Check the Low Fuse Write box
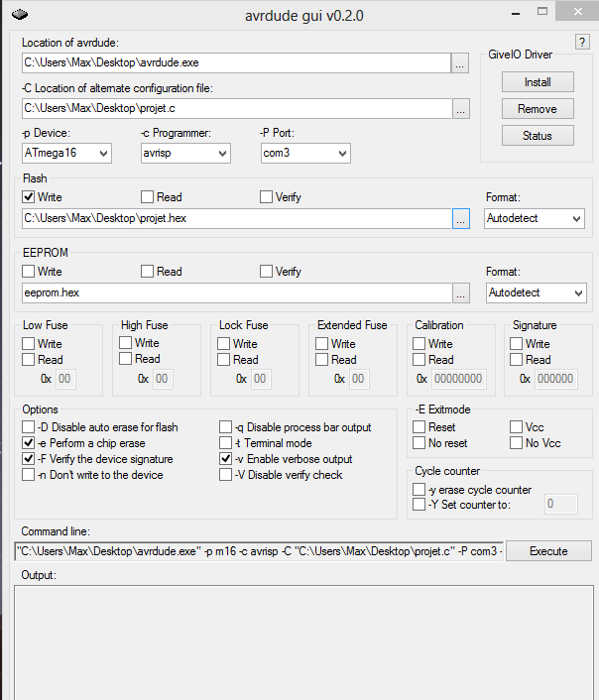599x700 pixels. coord(29,344)
